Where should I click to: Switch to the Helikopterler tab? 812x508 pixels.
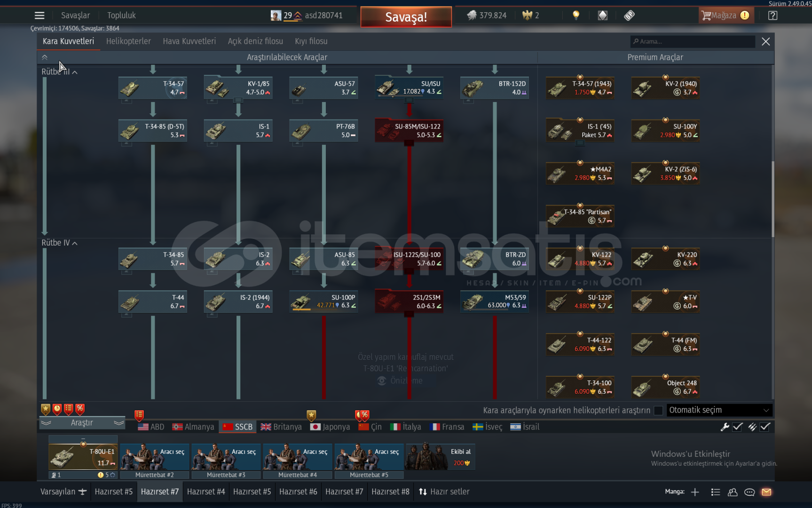[x=128, y=41]
